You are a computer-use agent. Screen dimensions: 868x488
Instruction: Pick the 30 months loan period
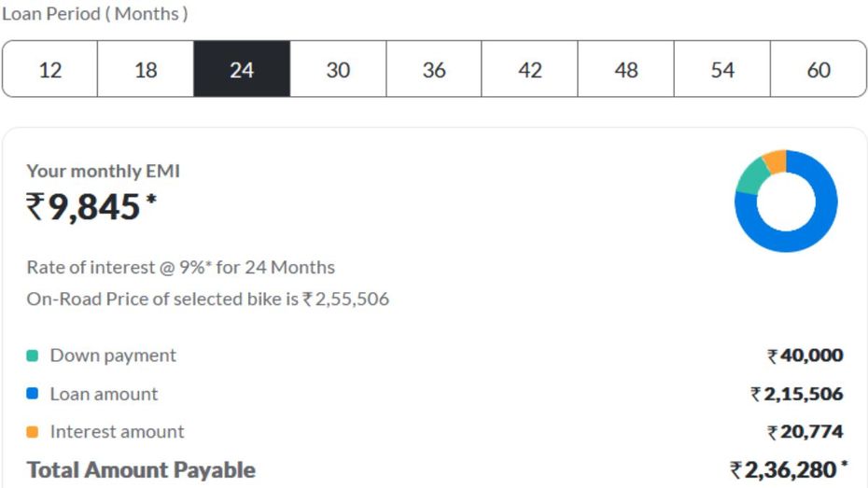pyautogui.click(x=338, y=69)
